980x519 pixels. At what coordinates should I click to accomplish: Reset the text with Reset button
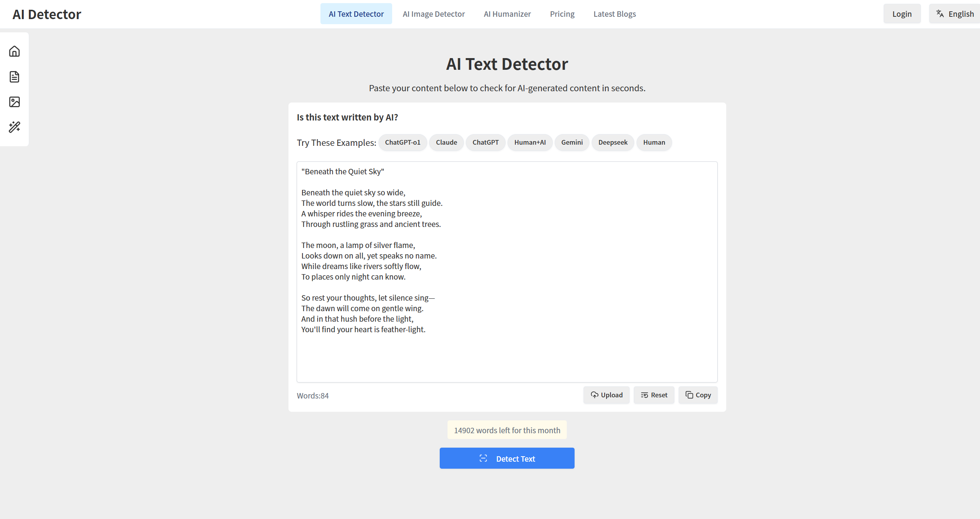(x=654, y=395)
